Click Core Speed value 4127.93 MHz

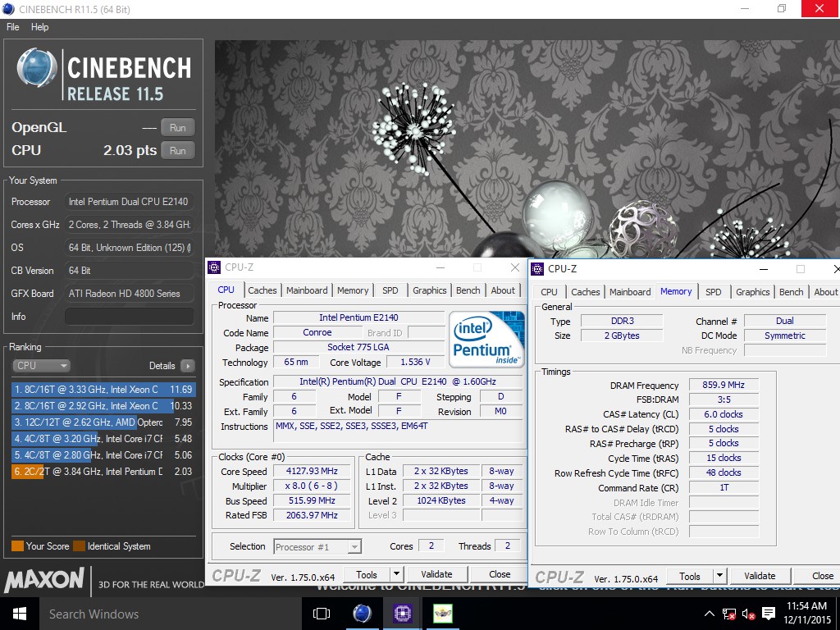312,471
